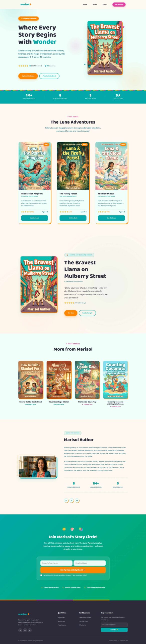Click the marisol logo in the header
Image resolution: width=146 pixels, height=644 pixels.
point(26,4)
